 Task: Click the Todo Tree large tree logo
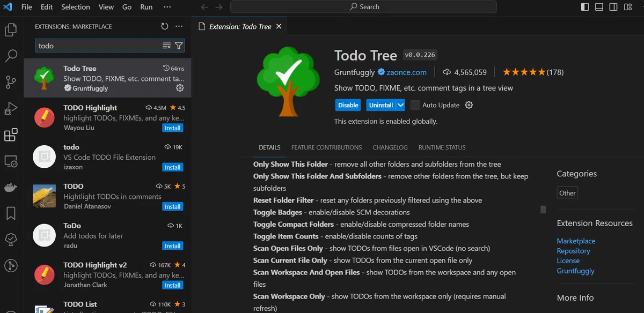pos(288,83)
